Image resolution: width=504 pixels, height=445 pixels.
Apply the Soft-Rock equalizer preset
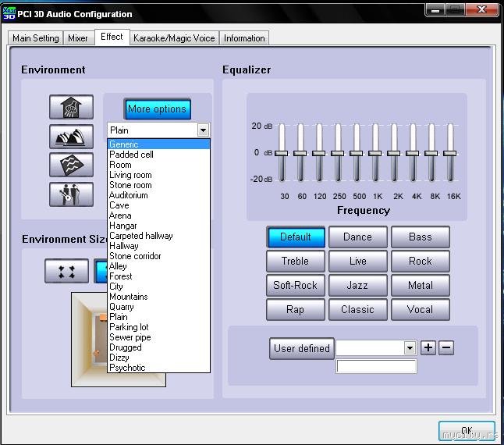[296, 285]
